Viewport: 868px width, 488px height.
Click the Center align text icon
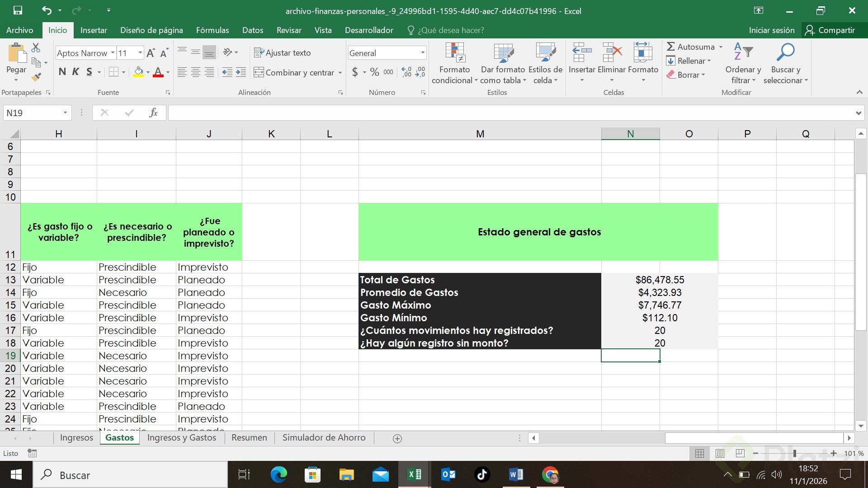[x=195, y=72]
